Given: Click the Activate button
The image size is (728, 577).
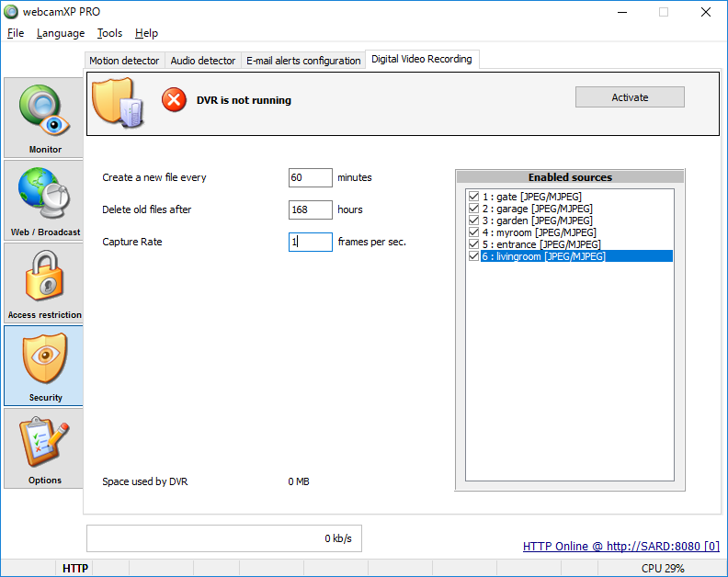Looking at the screenshot, I should [x=630, y=97].
